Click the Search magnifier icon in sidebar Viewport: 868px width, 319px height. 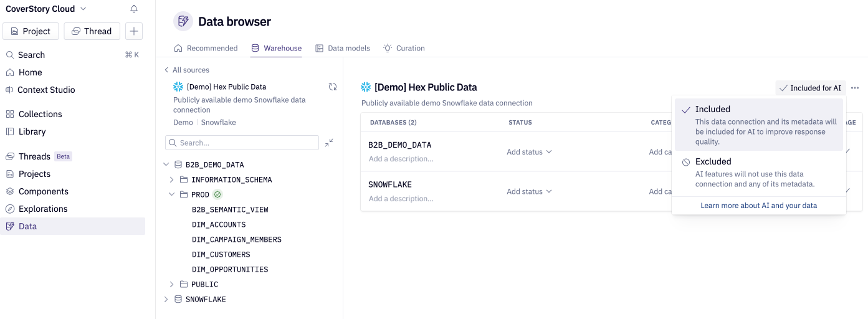tap(10, 55)
